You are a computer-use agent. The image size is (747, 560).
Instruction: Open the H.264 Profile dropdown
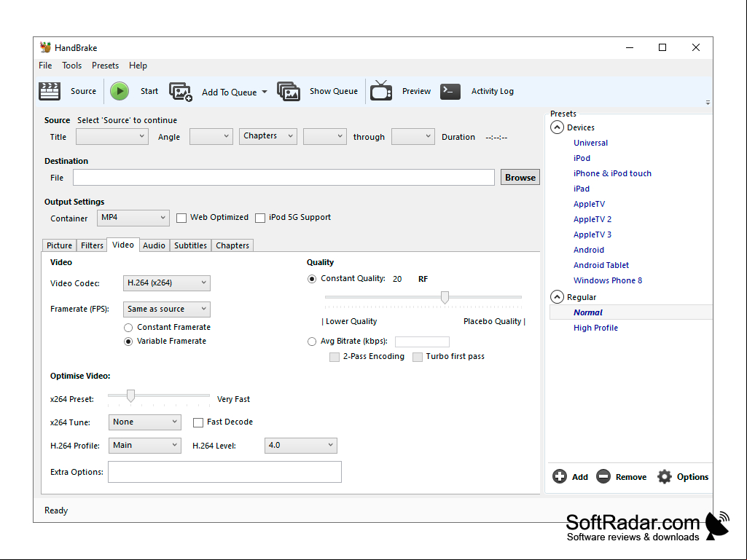pyautogui.click(x=145, y=445)
